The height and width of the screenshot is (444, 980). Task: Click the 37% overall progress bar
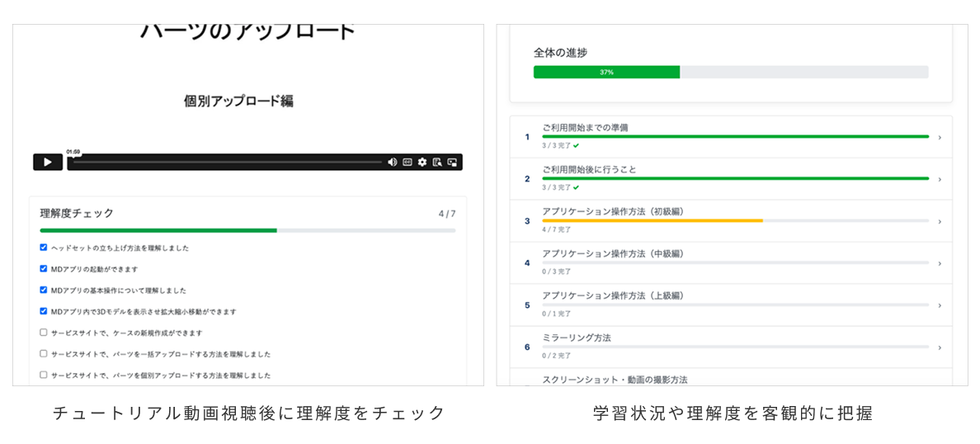coord(730,72)
